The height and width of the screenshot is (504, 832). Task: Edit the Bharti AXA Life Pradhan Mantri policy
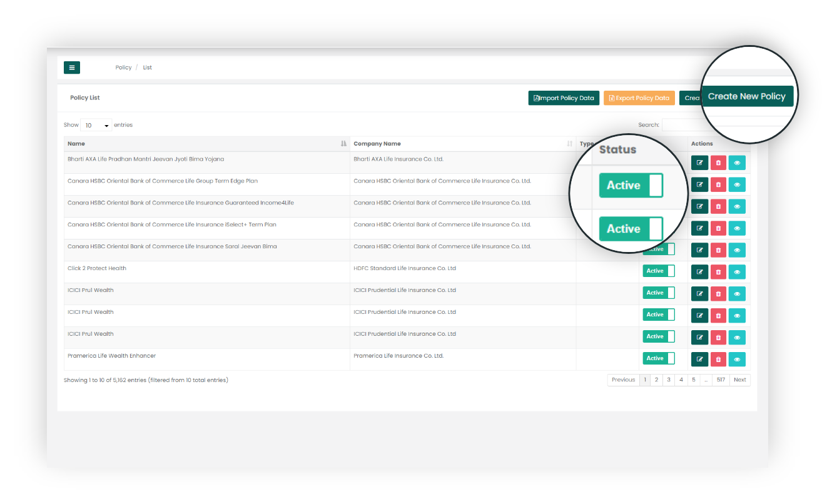[x=699, y=163]
